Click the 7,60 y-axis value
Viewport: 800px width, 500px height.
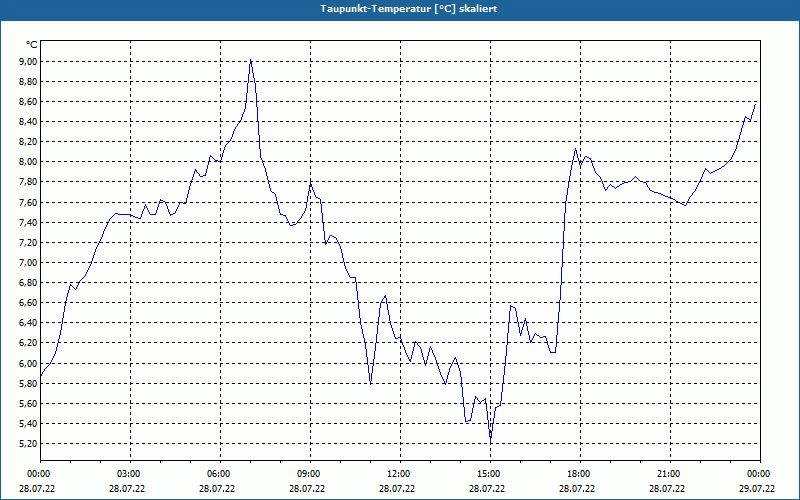30,203
